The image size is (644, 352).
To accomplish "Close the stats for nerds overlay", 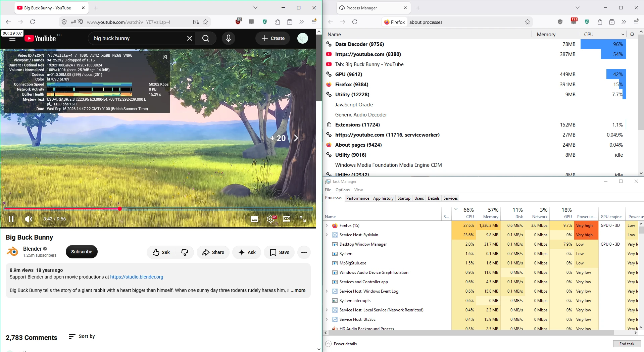I will [165, 57].
